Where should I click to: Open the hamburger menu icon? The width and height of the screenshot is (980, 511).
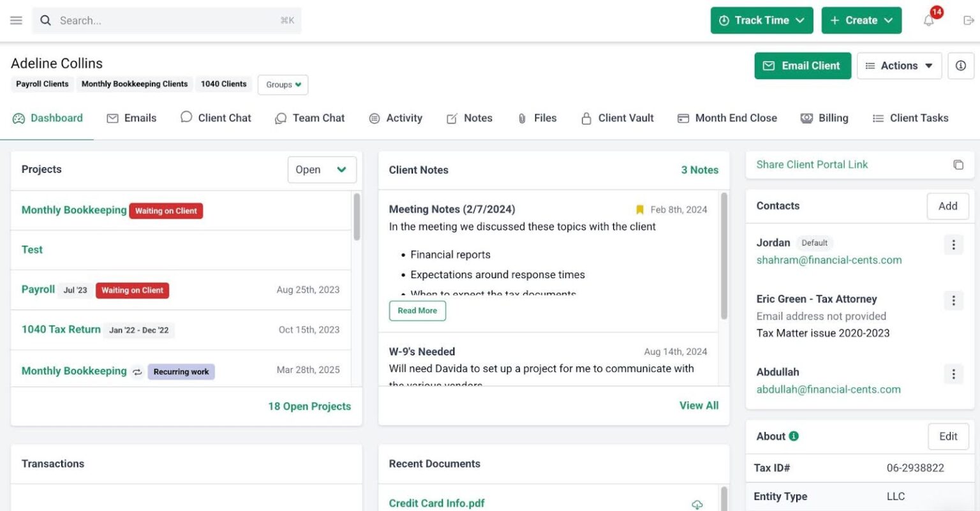(16, 20)
